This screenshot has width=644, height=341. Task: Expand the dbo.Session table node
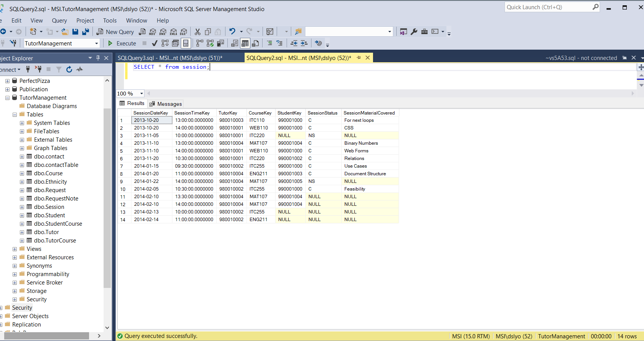[x=22, y=207]
